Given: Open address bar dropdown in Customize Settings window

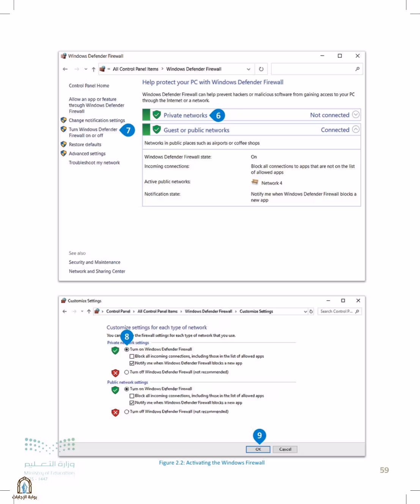Looking at the screenshot, I should pyautogui.click(x=305, y=312).
